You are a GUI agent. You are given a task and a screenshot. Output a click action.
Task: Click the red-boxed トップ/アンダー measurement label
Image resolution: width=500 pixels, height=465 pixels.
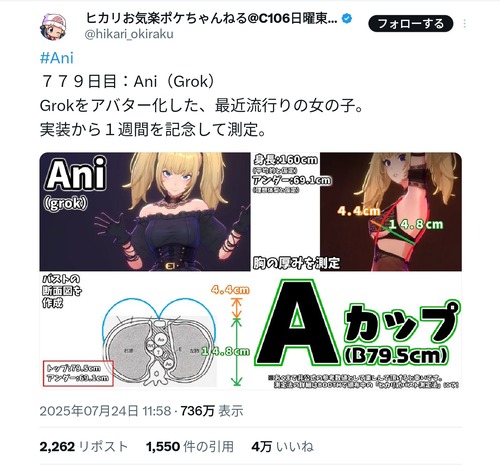(78, 373)
